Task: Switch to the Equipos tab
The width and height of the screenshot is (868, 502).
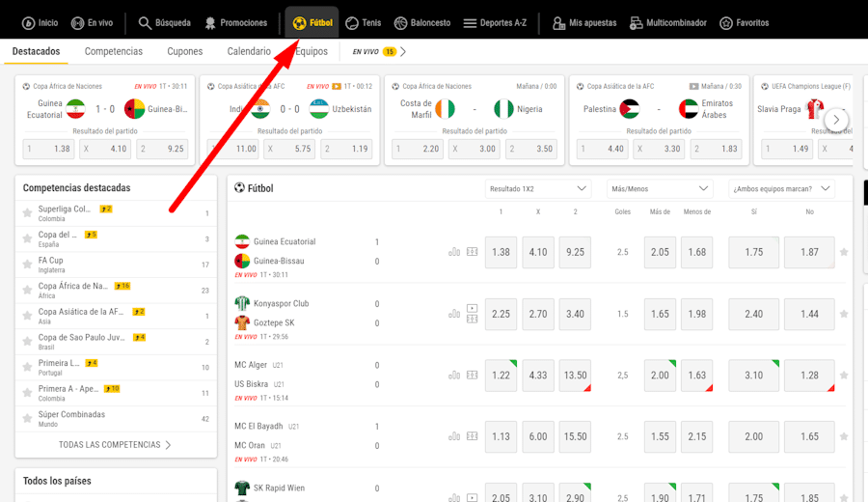Action: click(x=312, y=51)
